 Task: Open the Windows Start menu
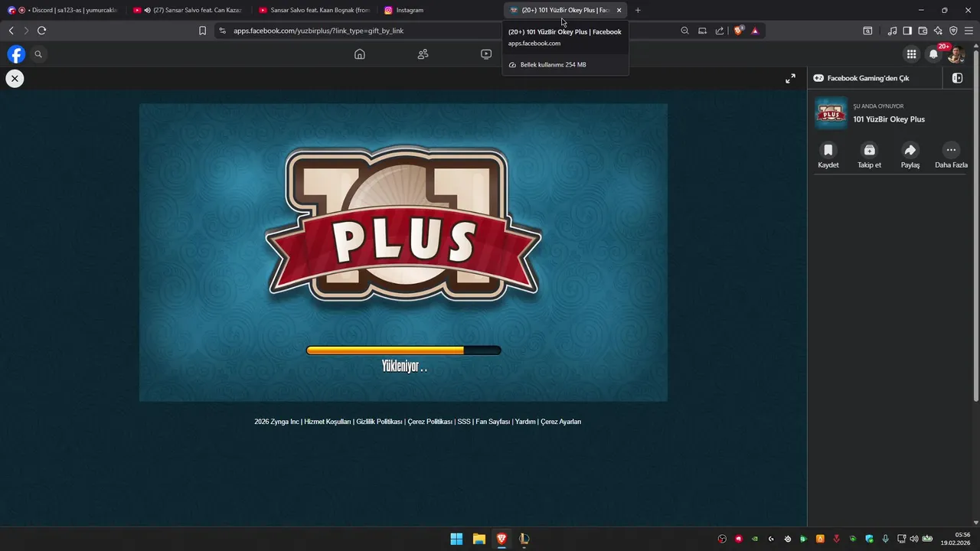click(x=456, y=539)
